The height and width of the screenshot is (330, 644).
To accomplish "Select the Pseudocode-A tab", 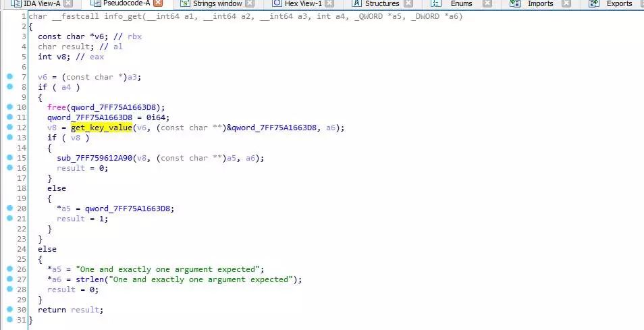I will click(126, 3).
